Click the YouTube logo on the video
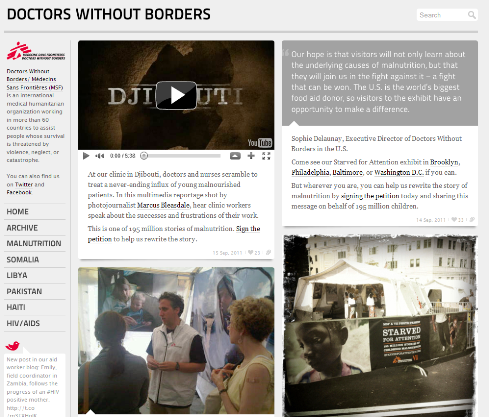The image size is (489, 417). pyautogui.click(x=260, y=143)
